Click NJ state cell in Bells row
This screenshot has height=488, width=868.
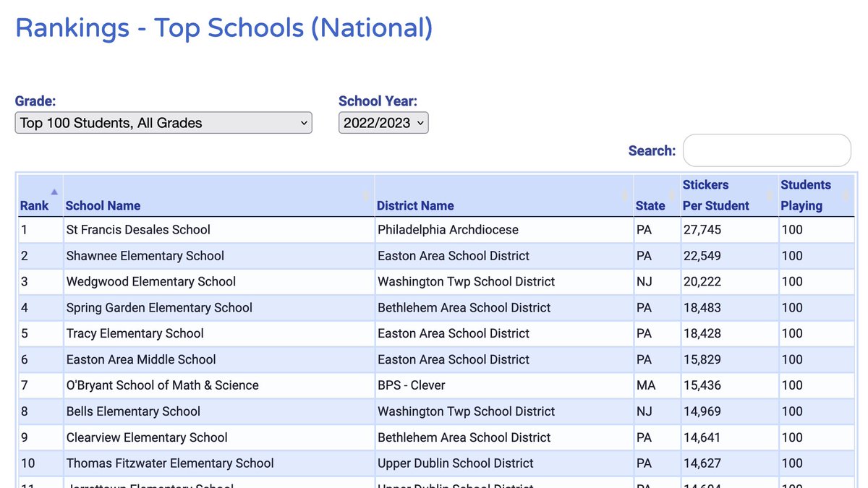pyautogui.click(x=657, y=411)
